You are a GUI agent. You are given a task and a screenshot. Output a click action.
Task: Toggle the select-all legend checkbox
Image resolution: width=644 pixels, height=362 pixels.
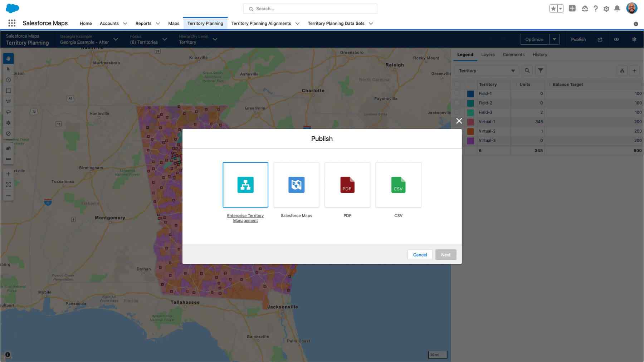(457, 84)
